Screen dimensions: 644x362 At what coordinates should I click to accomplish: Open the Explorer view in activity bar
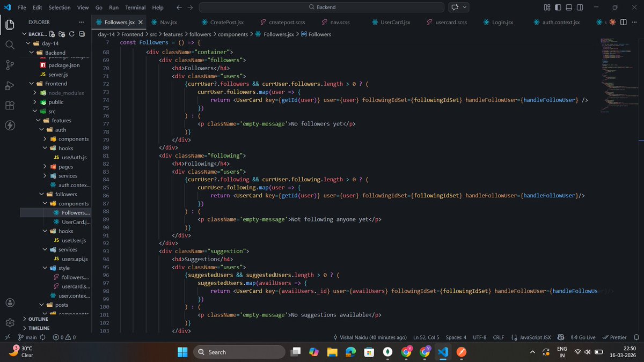pyautogui.click(x=10, y=25)
